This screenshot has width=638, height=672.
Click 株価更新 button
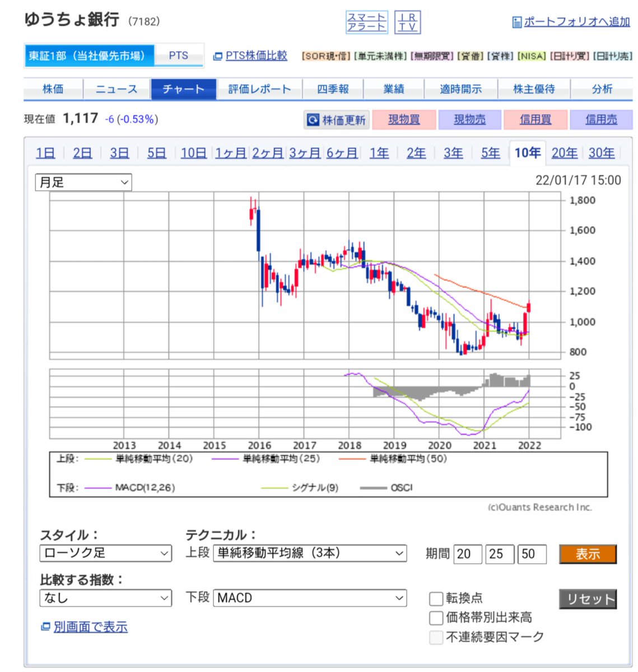pos(337,120)
